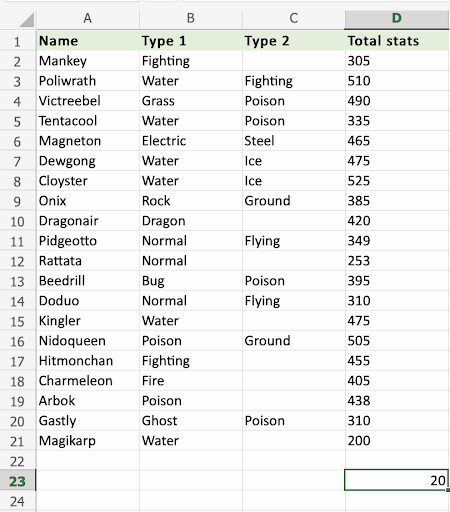Select column B header
The height and width of the screenshot is (512, 450).
pyautogui.click(x=191, y=18)
